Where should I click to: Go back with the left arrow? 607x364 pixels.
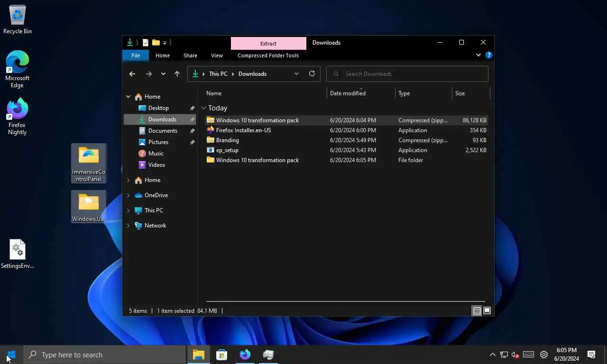tap(132, 74)
